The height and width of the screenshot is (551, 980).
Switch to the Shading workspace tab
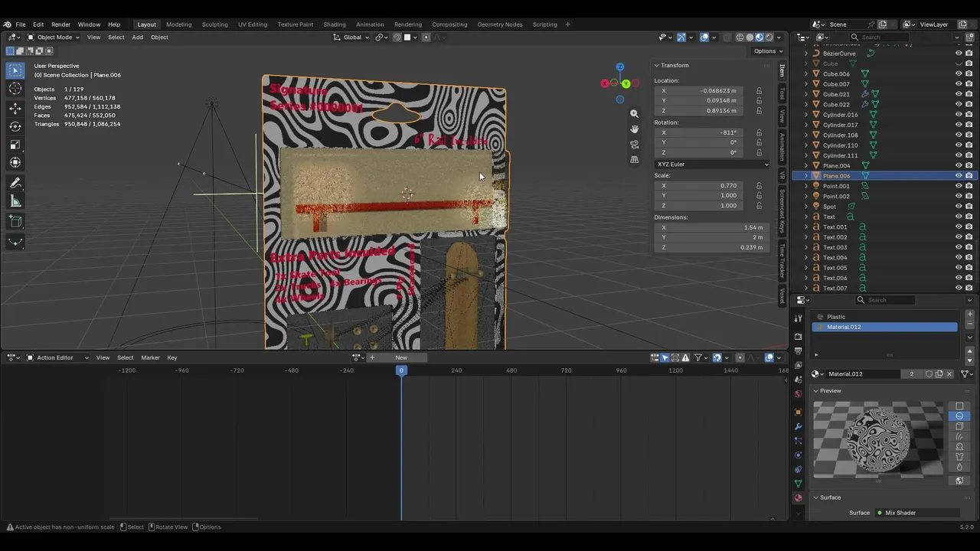(x=335, y=24)
